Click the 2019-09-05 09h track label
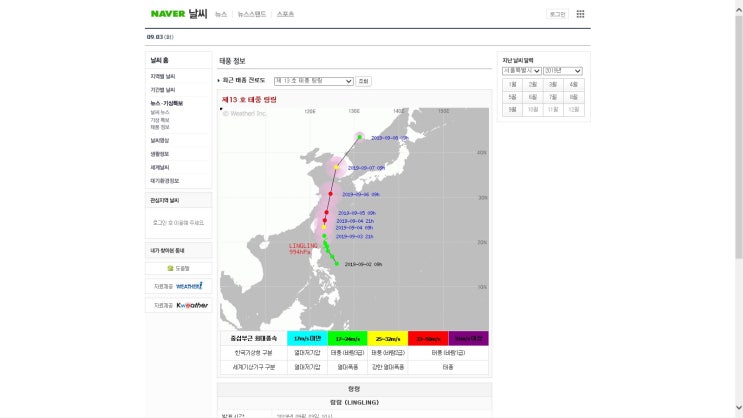This screenshot has height=418, width=743. 357,213
